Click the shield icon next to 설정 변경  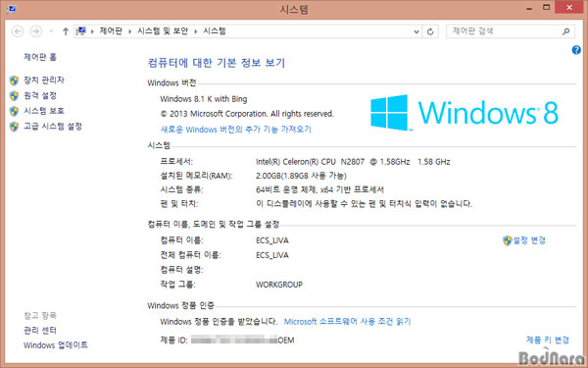coord(507,240)
